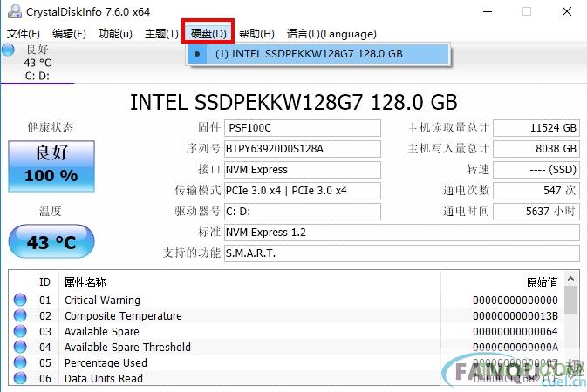Open the 语言(L)(Language) menu
Viewport: 587px width, 392px height.
tap(331, 34)
